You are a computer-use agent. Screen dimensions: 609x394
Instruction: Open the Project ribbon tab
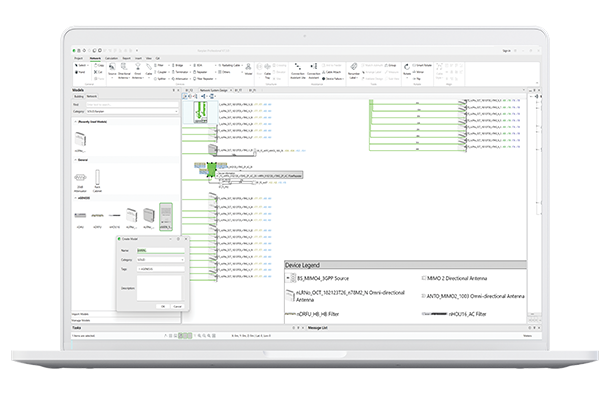[x=78, y=58]
